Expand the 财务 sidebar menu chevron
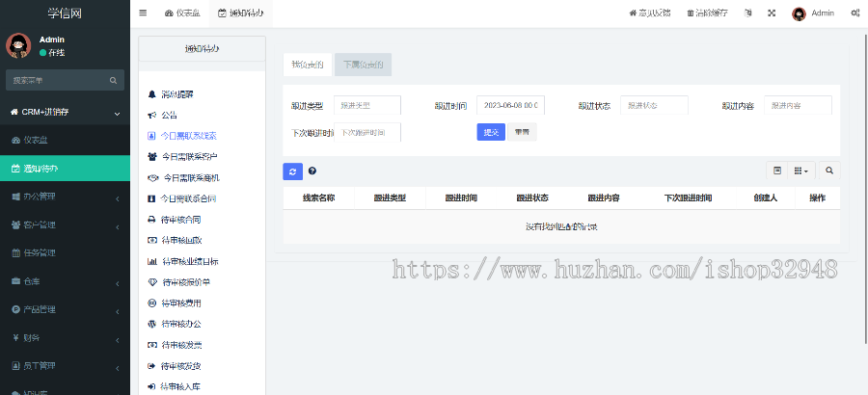Image resolution: width=868 pixels, height=395 pixels. (x=118, y=338)
